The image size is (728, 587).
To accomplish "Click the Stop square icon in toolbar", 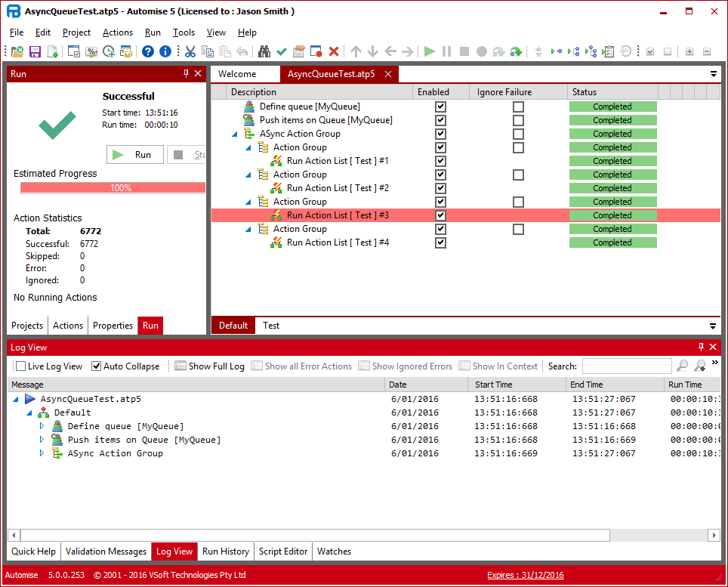I will click(x=464, y=51).
